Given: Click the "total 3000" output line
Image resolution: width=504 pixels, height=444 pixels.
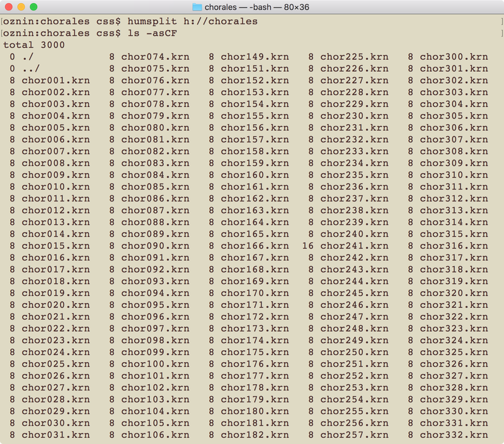Looking at the screenshot, I should [x=33, y=45].
